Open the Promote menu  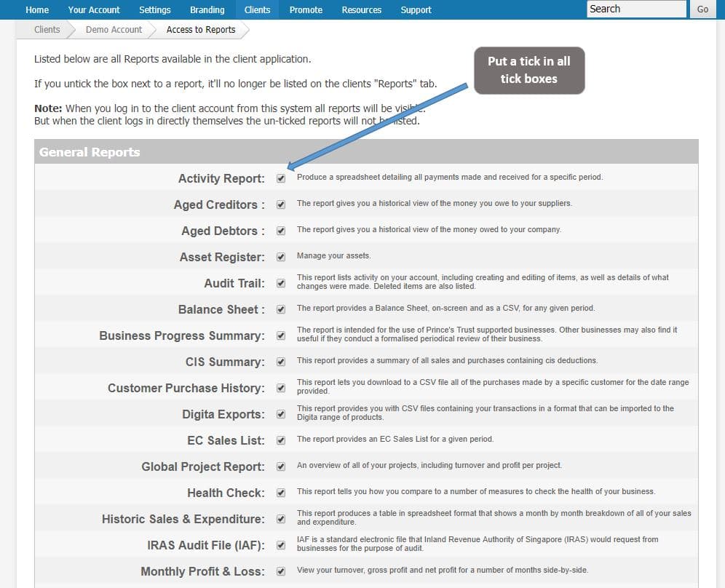pos(306,9)
